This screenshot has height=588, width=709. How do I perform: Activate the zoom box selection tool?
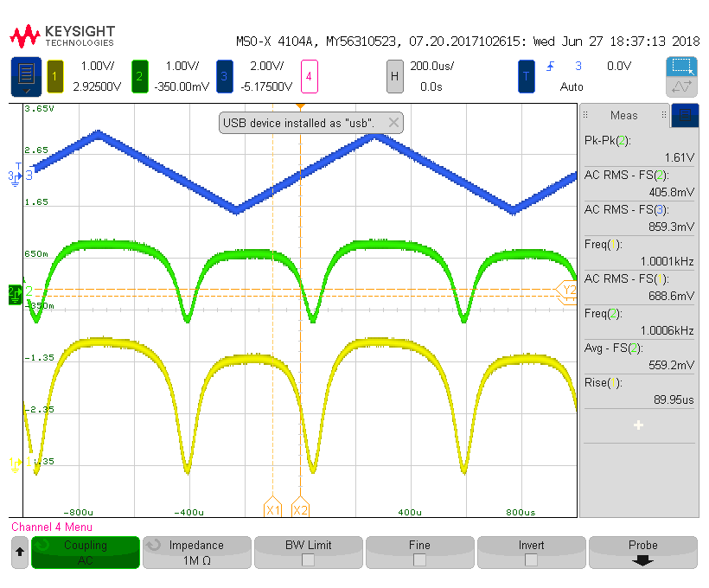tap(681, 67)
